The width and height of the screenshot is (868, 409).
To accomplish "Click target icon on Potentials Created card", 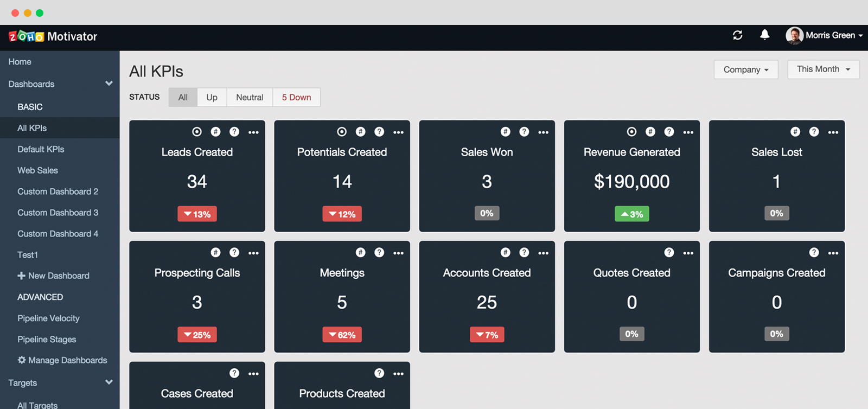I will 342,132.
